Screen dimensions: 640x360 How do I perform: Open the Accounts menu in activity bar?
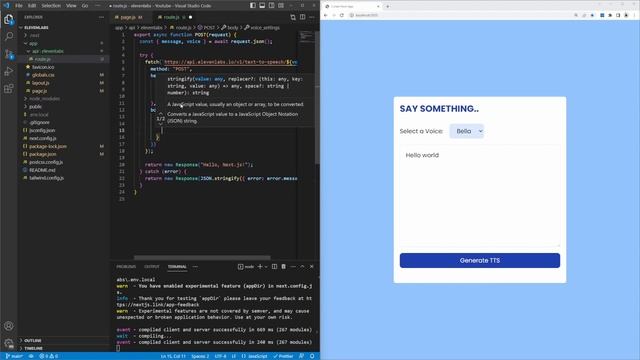[9, 326]
